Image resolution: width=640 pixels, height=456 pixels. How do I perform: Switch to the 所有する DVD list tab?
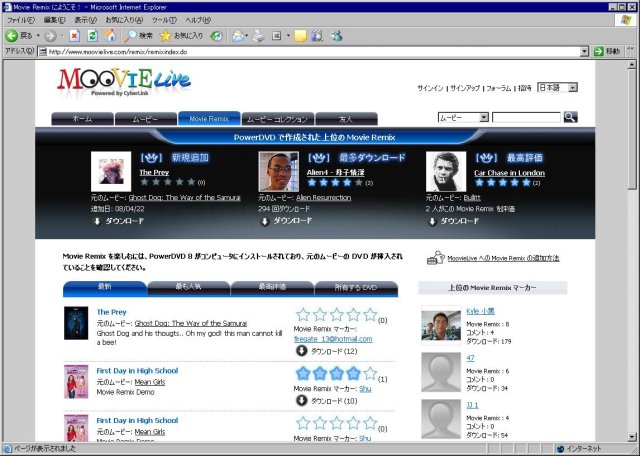click(x=356, y=287)
